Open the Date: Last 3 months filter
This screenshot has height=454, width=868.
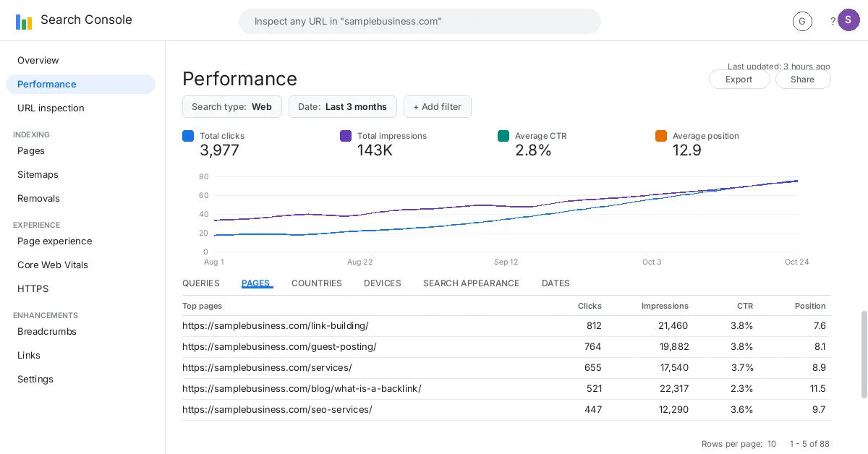click(x=343, y=106)
